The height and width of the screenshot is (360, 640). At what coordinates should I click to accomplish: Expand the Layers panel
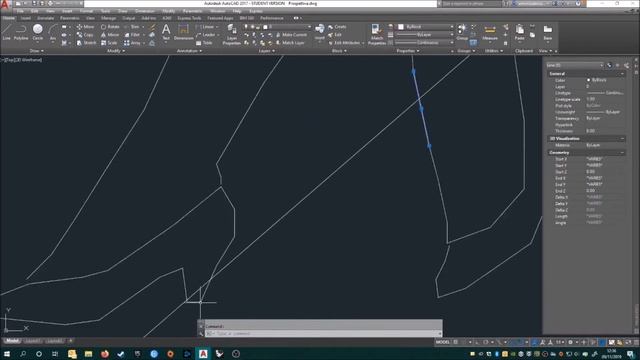(x=267, y=51)
